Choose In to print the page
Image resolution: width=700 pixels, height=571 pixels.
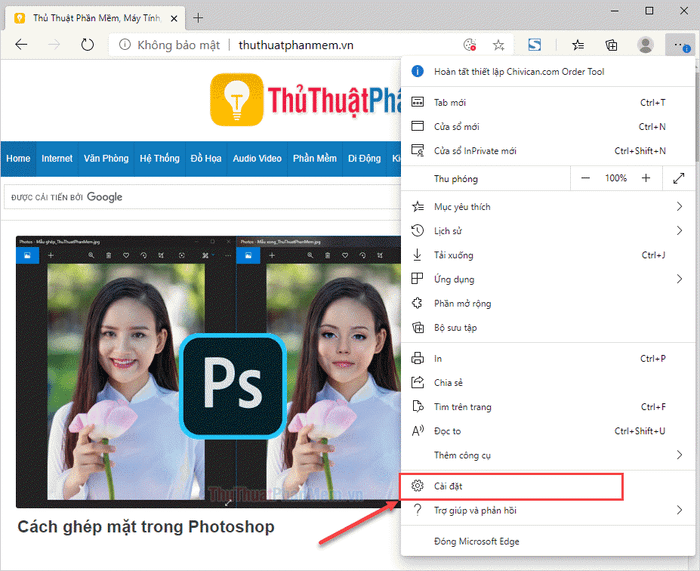coord(548,358)
